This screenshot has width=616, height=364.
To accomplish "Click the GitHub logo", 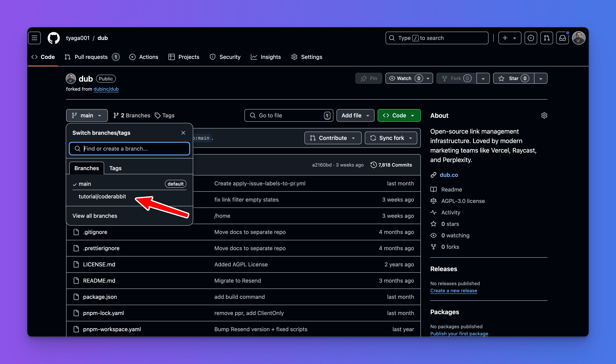I will (54, 38).
